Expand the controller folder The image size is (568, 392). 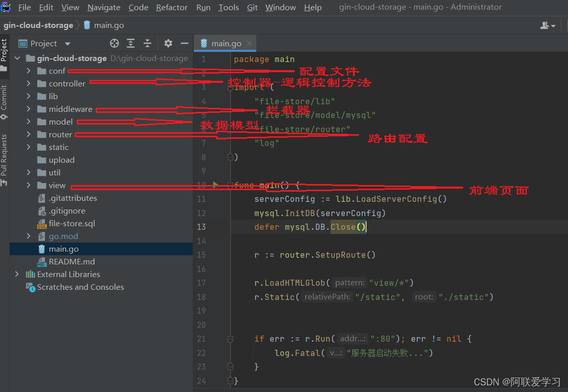29,83
